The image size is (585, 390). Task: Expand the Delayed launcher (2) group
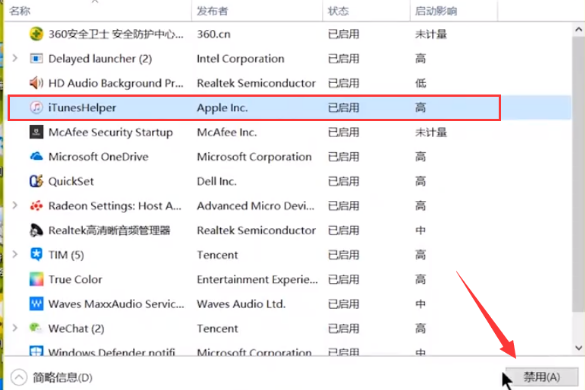pos(15,58)
